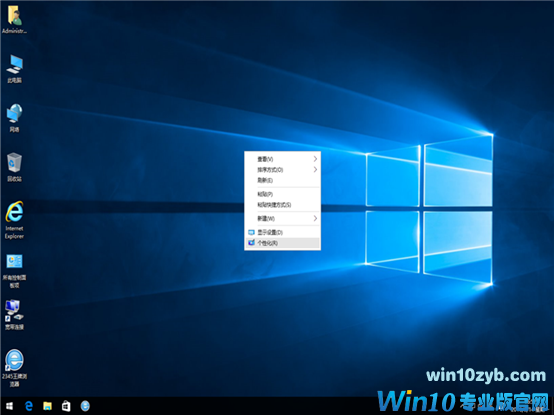Viewport: 554px width, 415px height.
Task: Select the 此电脑 (This PC) desktop icon
Action: click(x=14, y=69)
